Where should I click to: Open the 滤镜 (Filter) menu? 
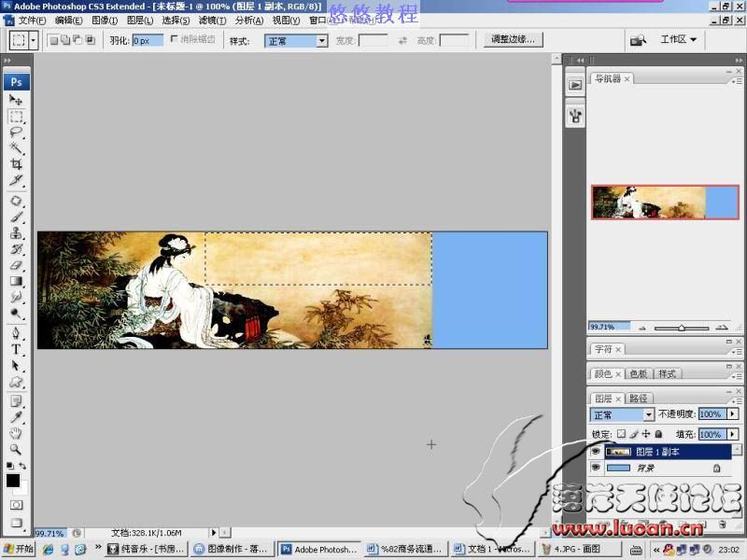pyautogui.click(x=212, y=21)
